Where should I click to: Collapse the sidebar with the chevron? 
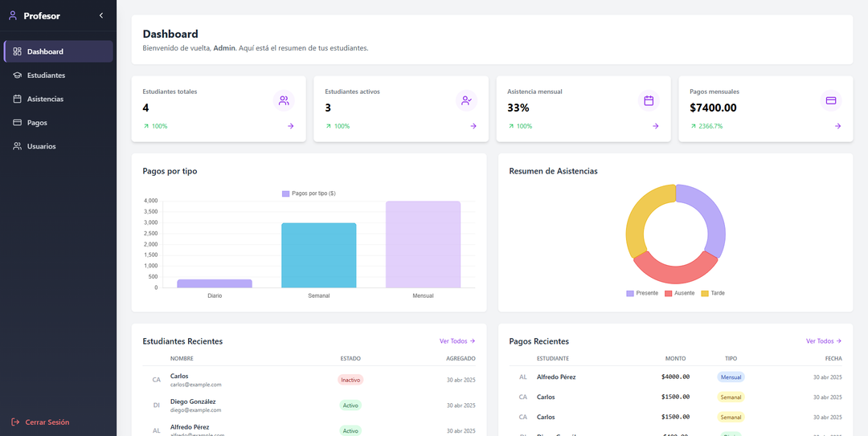pyautogui.click(x=100, y=15)
